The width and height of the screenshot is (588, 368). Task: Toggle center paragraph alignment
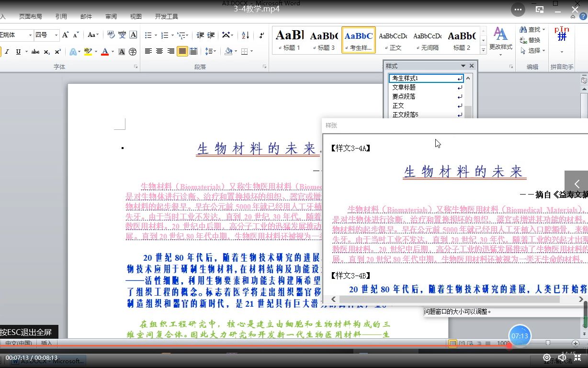point(159,51)
